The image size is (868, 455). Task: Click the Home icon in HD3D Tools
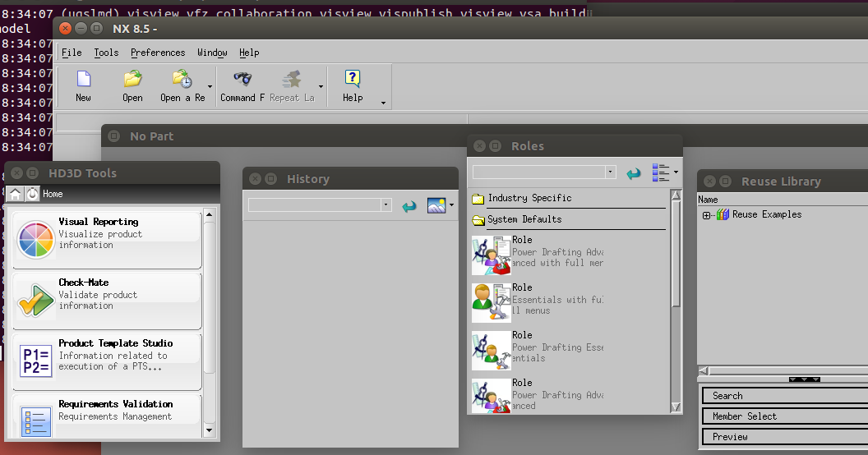16,194
